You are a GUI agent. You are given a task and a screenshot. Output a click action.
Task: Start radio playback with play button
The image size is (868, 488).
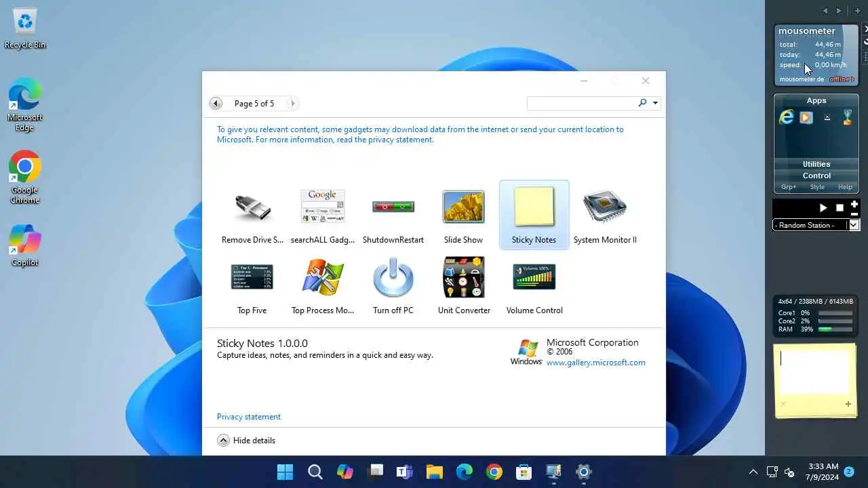(x=823, y=208)
